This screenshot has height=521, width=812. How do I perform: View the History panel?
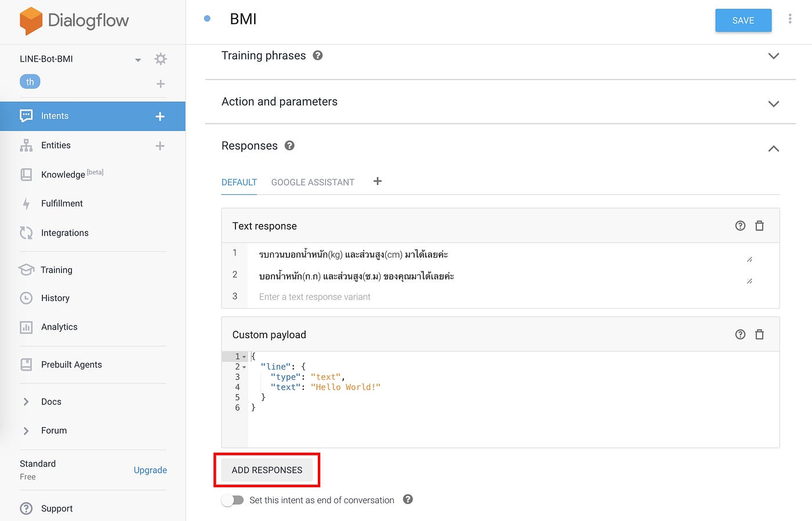55,298
